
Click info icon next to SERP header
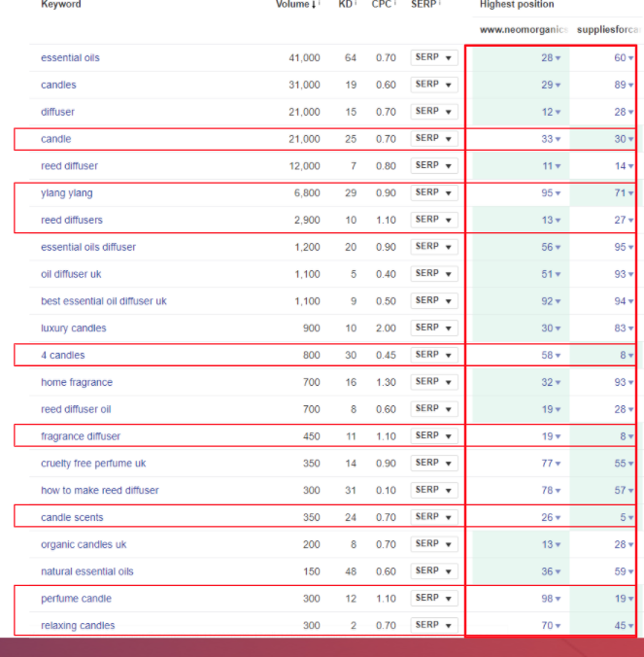click(x=440, y=2)
